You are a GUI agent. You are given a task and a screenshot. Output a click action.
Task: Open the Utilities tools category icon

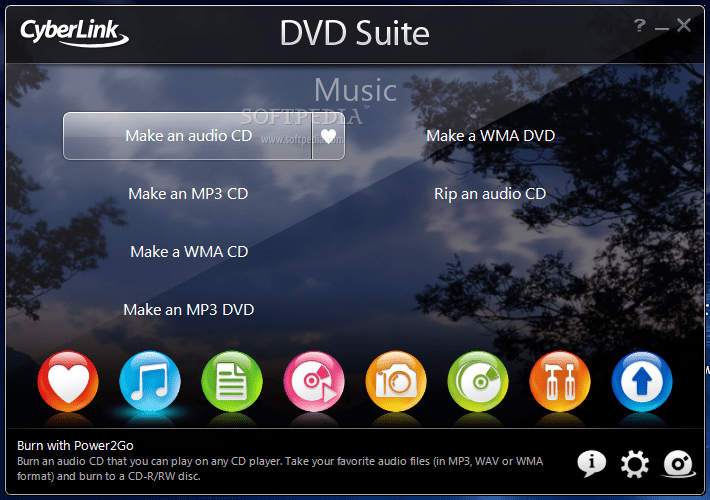pyautogui.click(x=560, y=381)
